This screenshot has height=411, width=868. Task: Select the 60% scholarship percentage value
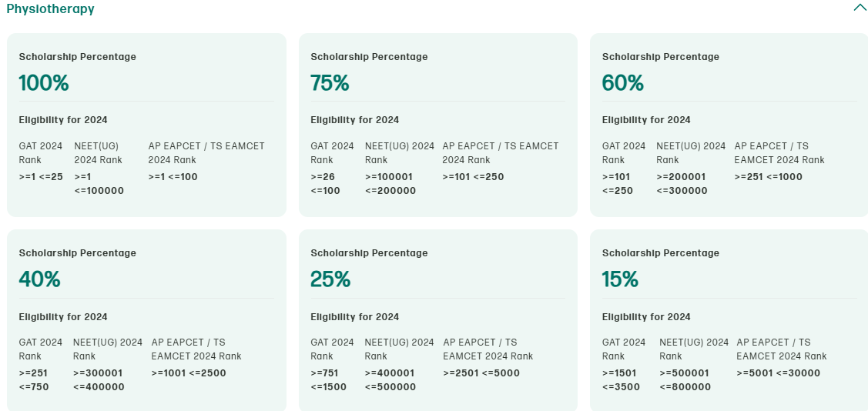tap(622, 83)
